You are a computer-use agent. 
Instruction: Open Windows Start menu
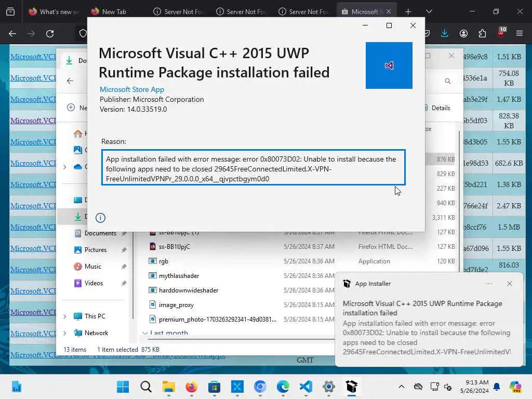pos(123,387)
